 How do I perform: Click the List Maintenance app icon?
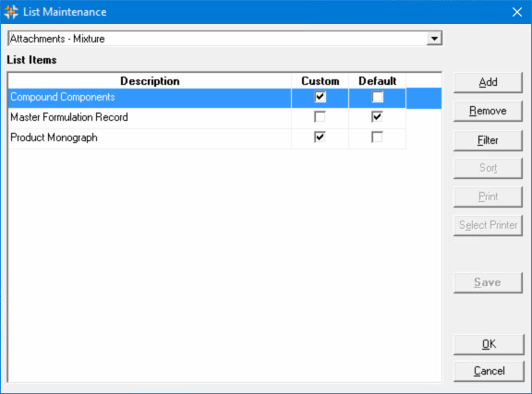click(11, 12)
